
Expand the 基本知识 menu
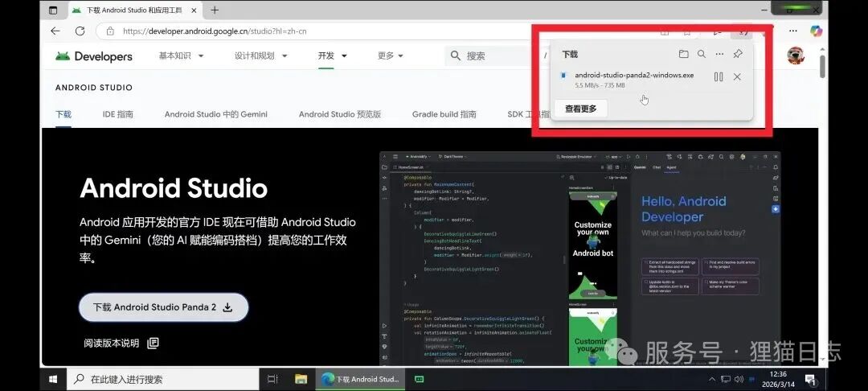181,56
